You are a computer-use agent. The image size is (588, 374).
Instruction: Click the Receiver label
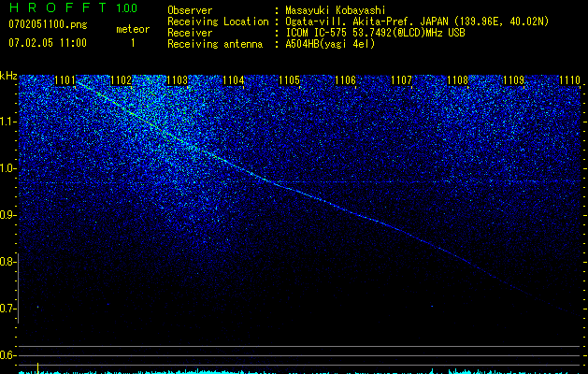[x=190, y=33]
